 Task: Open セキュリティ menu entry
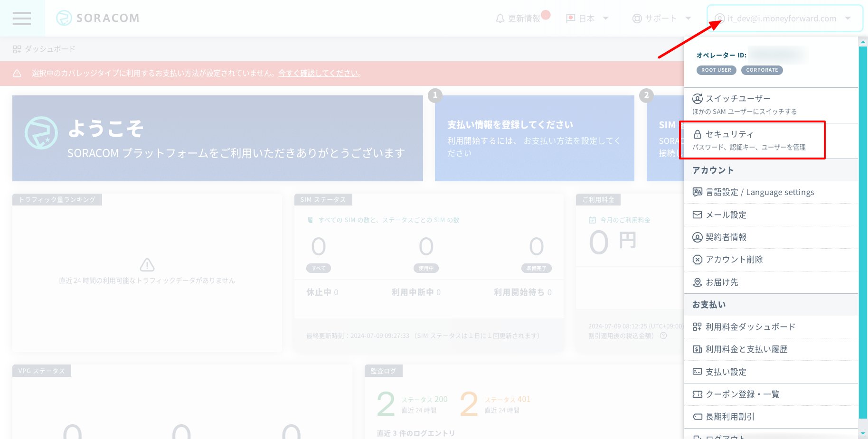click(771, 140)
